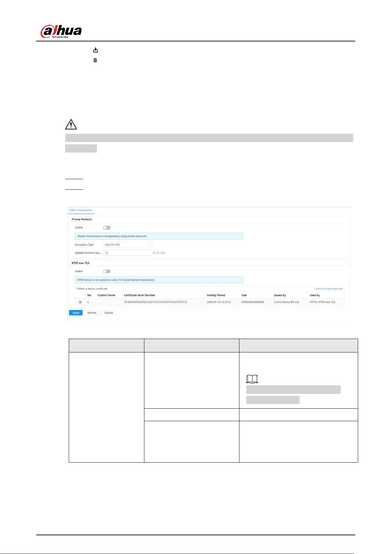Open Certificate Management link

point(329,289)
